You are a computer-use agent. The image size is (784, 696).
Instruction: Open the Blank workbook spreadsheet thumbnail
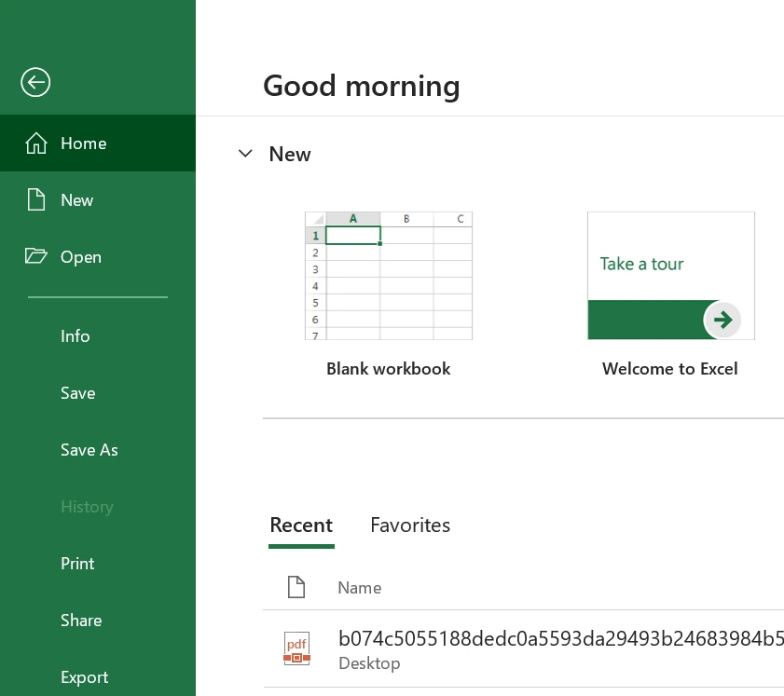pos(388,276)
